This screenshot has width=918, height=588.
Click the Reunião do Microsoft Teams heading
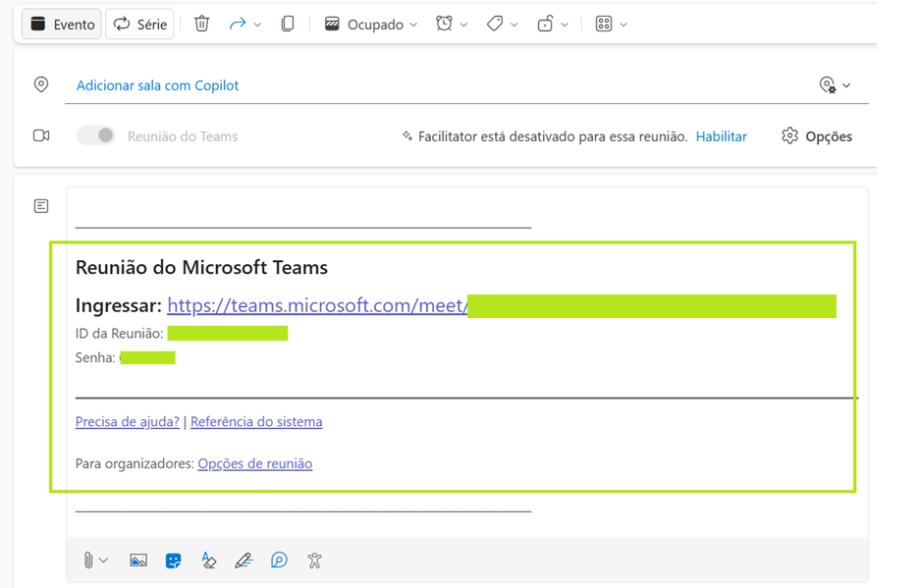(x=201, y=267)
